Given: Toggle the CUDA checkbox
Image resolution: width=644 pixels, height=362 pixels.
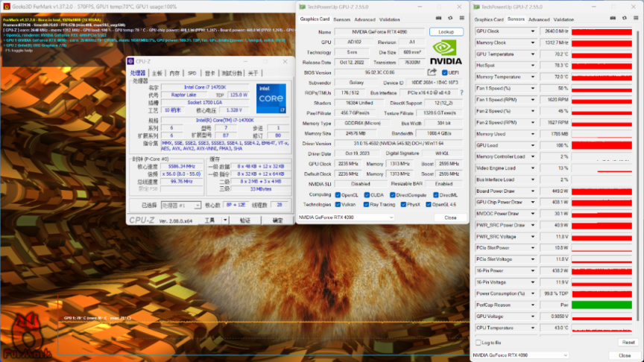Looking at the screenshot, I should (367, 195).
